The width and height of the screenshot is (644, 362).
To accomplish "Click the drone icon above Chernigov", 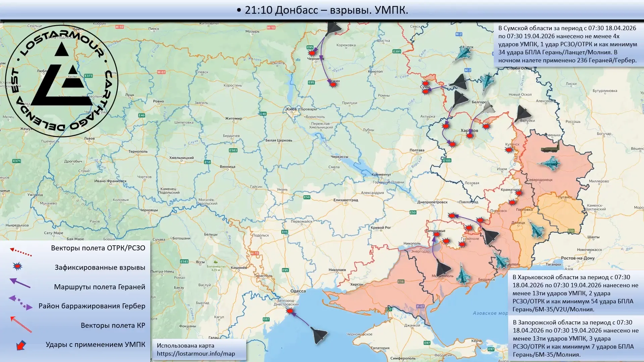I will [333, 28].
